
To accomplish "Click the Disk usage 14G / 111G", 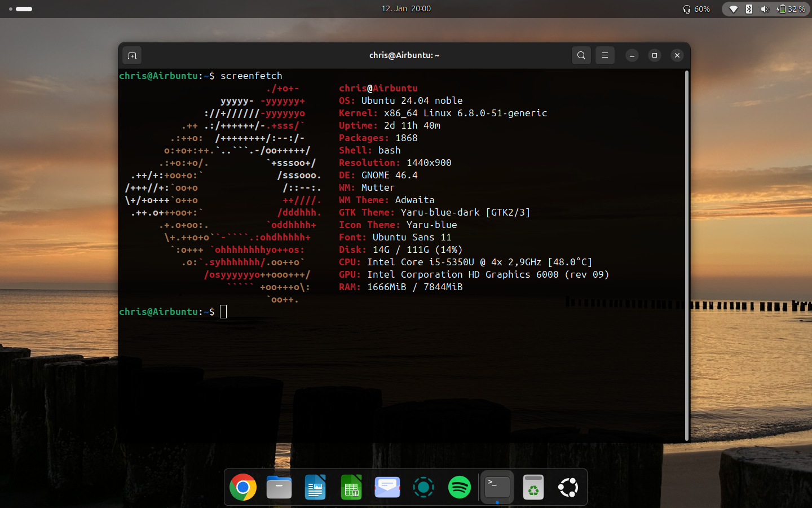I will pos(418,249).
